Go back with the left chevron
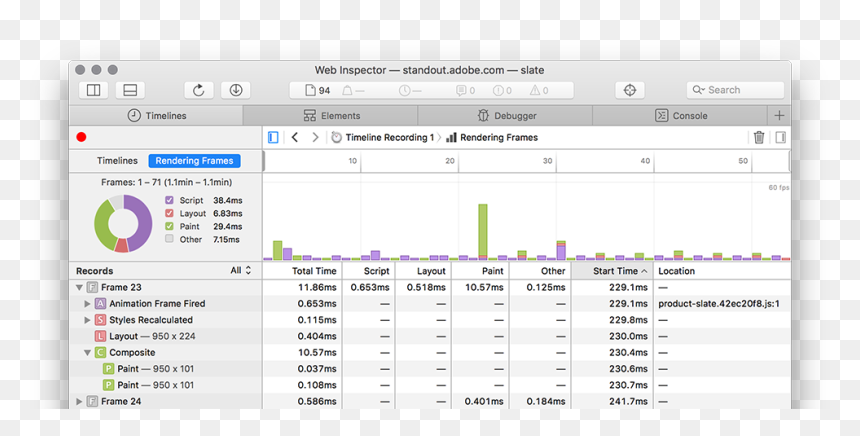This screenshot has width=860, height=436. [x=295, y=137]
